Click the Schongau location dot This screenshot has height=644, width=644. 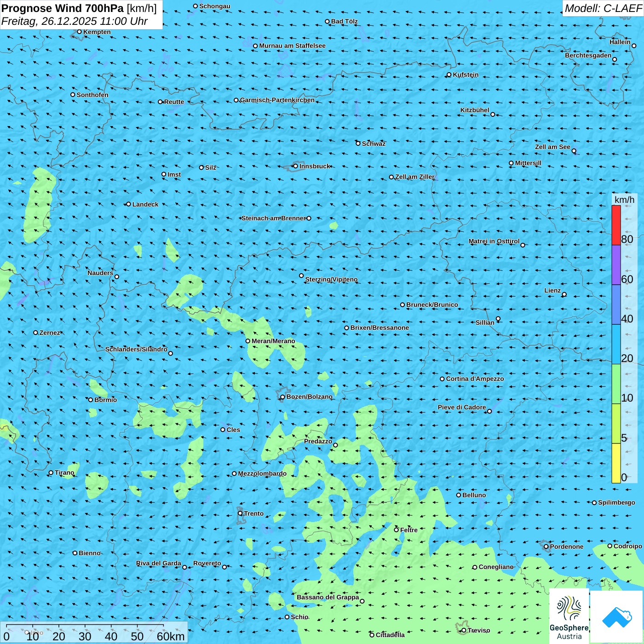(195, 6)
